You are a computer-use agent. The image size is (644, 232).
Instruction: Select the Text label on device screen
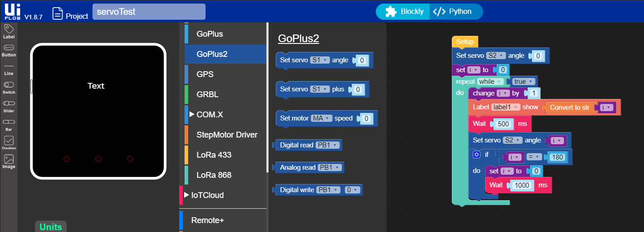coord(96,86)
